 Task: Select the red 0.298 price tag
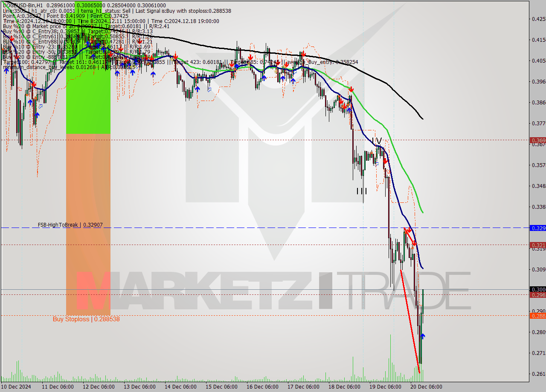[537, 295]
